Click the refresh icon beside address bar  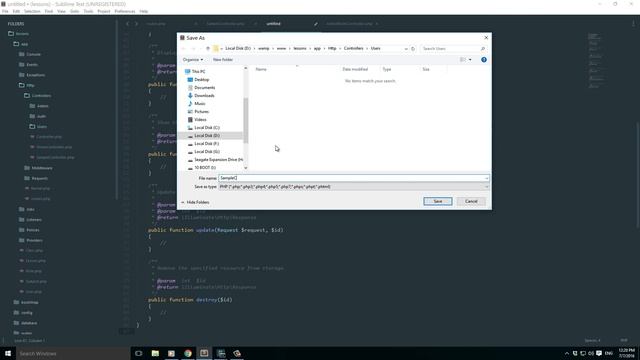[x=413, y=49]
